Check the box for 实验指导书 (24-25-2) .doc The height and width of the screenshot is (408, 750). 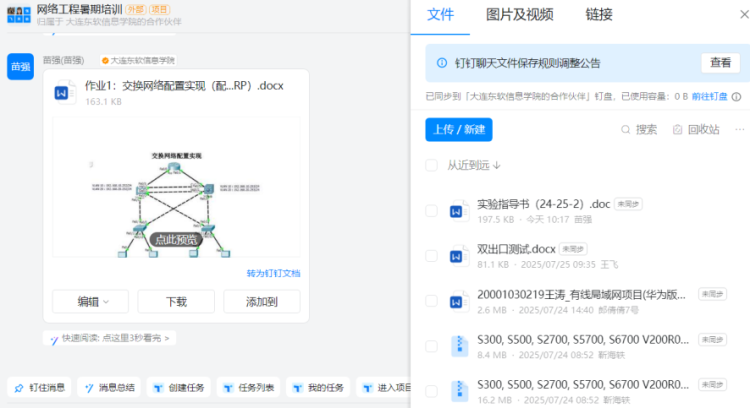click(x=431, y=211)
